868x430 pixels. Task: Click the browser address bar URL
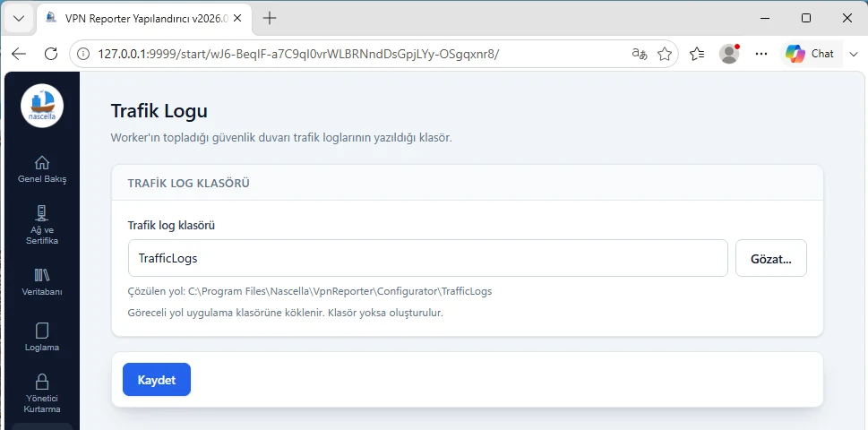[x=299, y=54]
